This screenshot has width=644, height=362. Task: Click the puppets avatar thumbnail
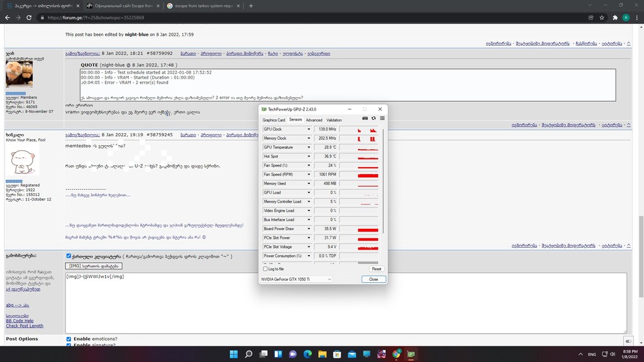tap(19, 74)
